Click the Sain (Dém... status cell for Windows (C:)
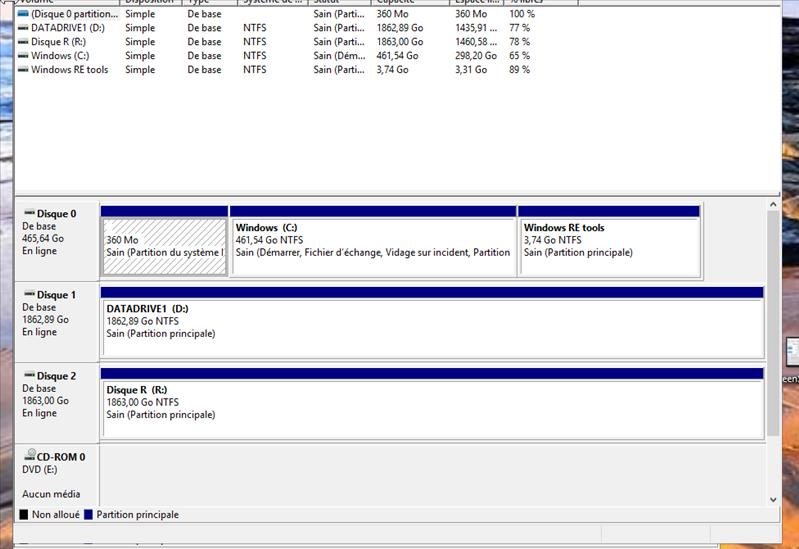The height and width of the screenshot is (549, 799). click(339, 56)
